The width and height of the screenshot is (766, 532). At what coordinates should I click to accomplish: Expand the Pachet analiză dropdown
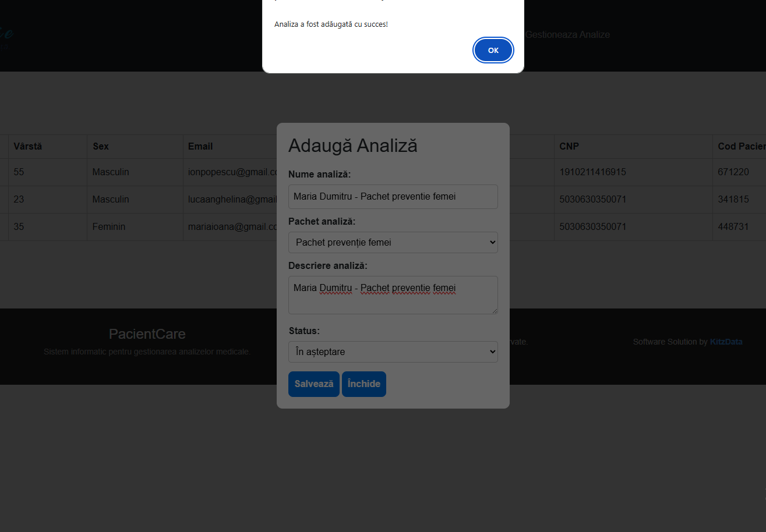[393, 243]
